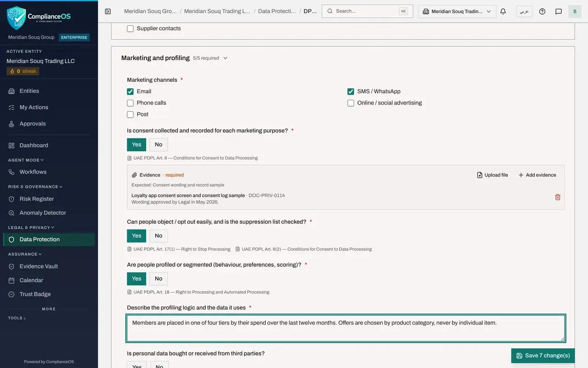Viewport: 588px width, 368px height.
Task: Click Upload file button
Action: click(492, 175)
